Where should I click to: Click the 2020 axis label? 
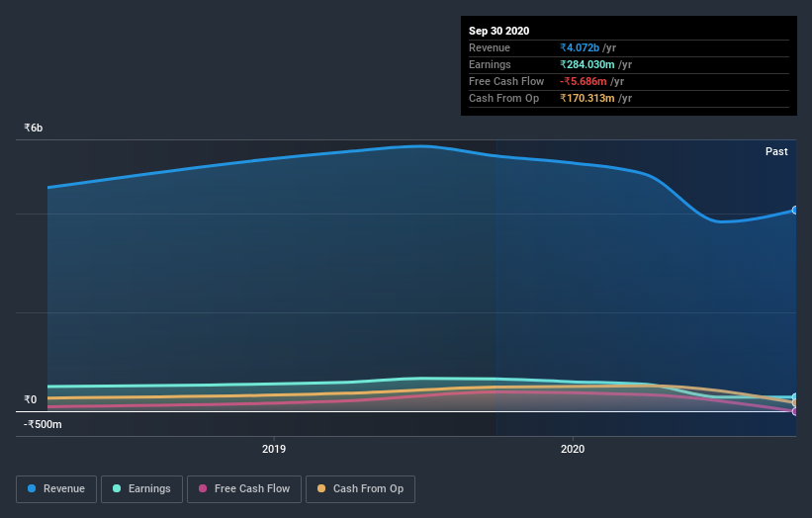coord(573,449)
